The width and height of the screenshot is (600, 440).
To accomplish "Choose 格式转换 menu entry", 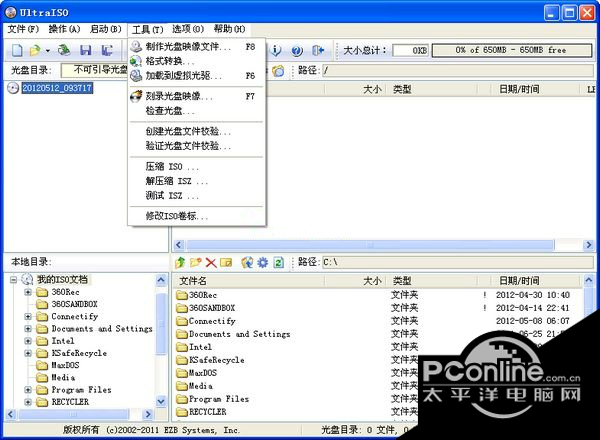I will [x=197, y=61].
